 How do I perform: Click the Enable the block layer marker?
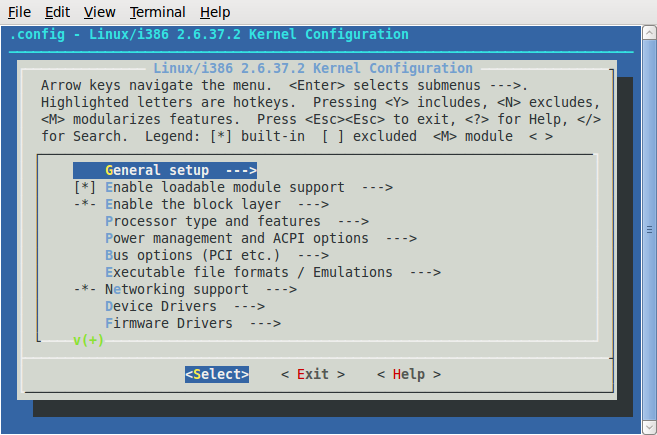click(85, 205)
